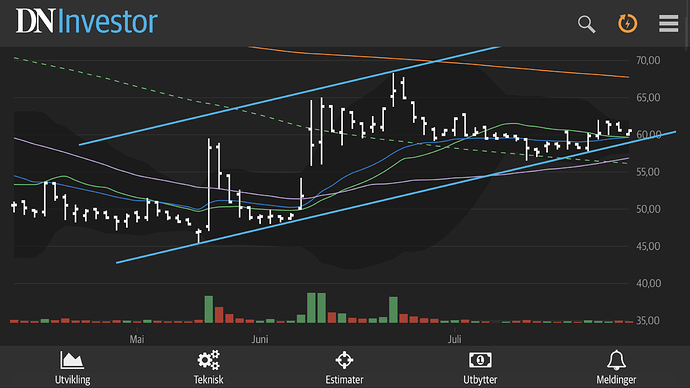690x388 pixels.
Task: Select the Mai label on time axis
Action: click(137, 339)
